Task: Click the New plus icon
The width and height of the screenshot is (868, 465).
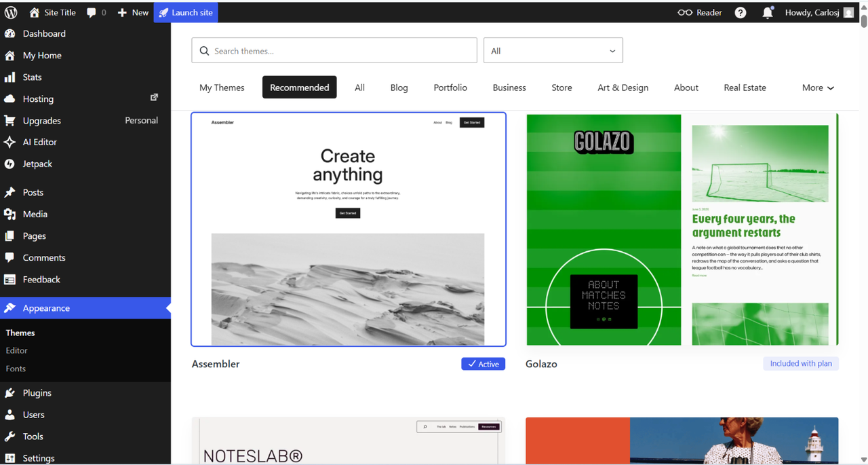Action: click(x=122, y=12)
